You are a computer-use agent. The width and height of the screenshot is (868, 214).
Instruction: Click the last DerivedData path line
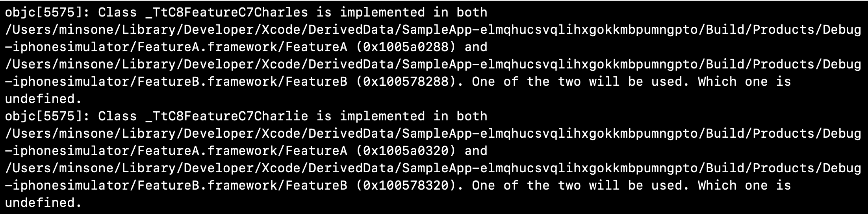pos(433,169)
